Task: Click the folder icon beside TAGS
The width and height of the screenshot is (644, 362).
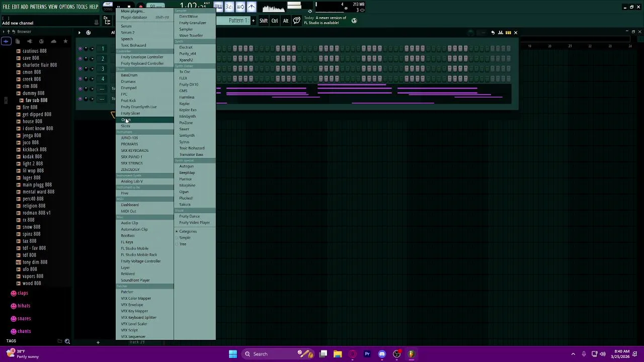Action: (60, 341)
